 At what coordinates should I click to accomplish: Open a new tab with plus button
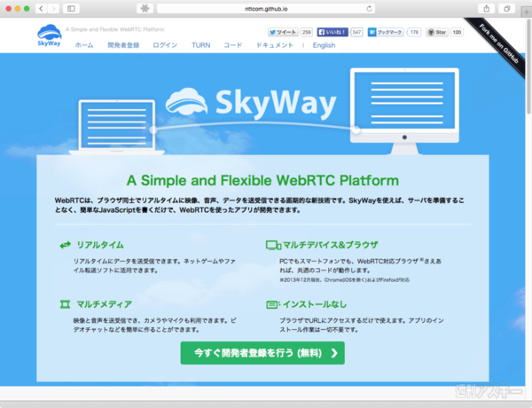pos(526,12)
